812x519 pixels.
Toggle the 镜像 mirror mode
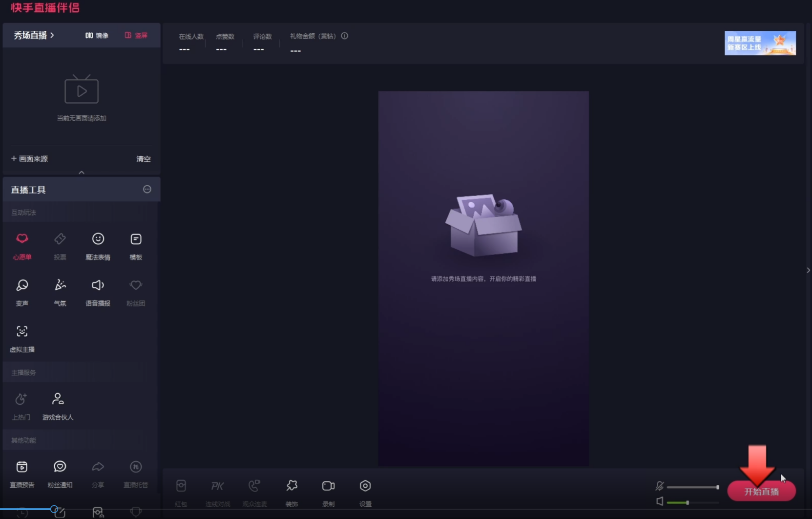click(97, 35)
